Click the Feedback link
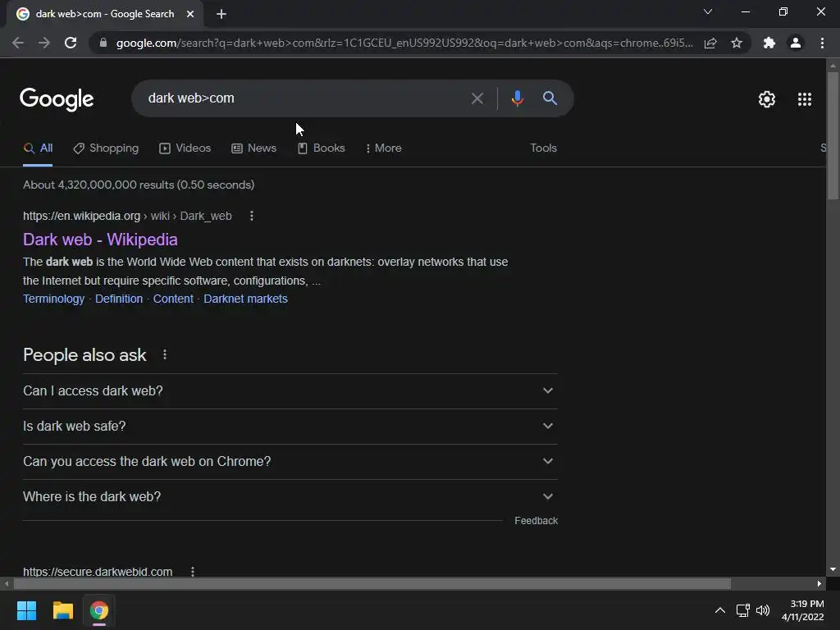Image resolution: width=840 pixels, height=630 pixels. pyautogui.click(x=536, y=521)
